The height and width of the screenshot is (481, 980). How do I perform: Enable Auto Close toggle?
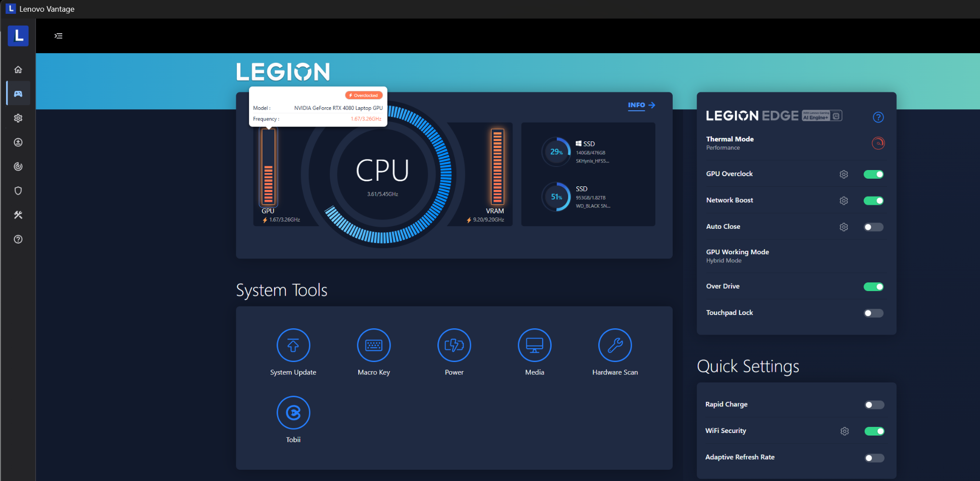click(873, 227)
